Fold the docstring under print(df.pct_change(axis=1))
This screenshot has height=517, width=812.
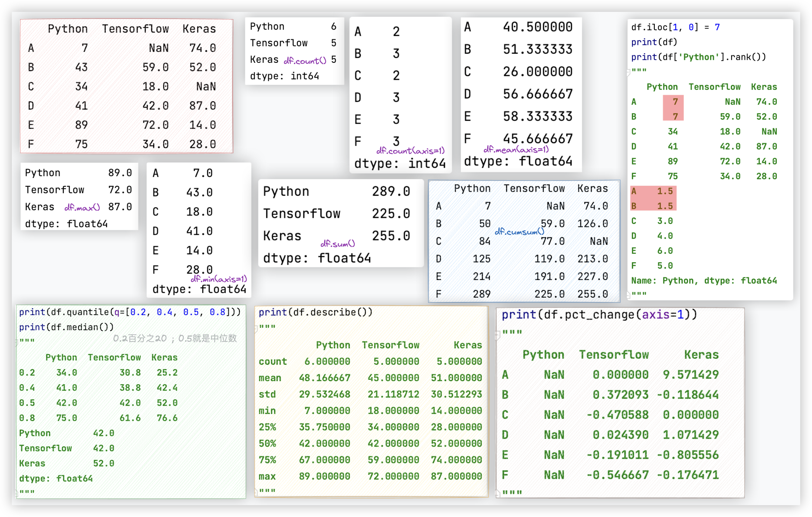click(x=497, y=334)
